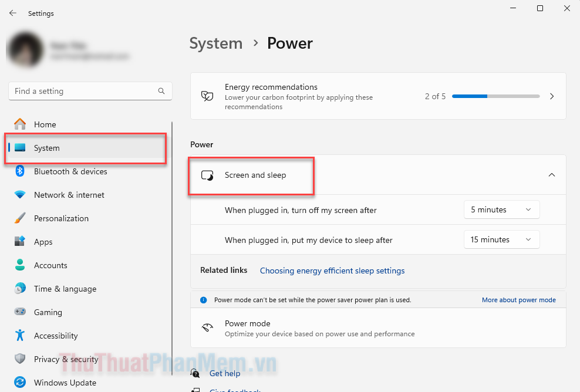Click the Network & internet icon
The image size is (580, 392).
pyautogui.click(x=20, y=195)
